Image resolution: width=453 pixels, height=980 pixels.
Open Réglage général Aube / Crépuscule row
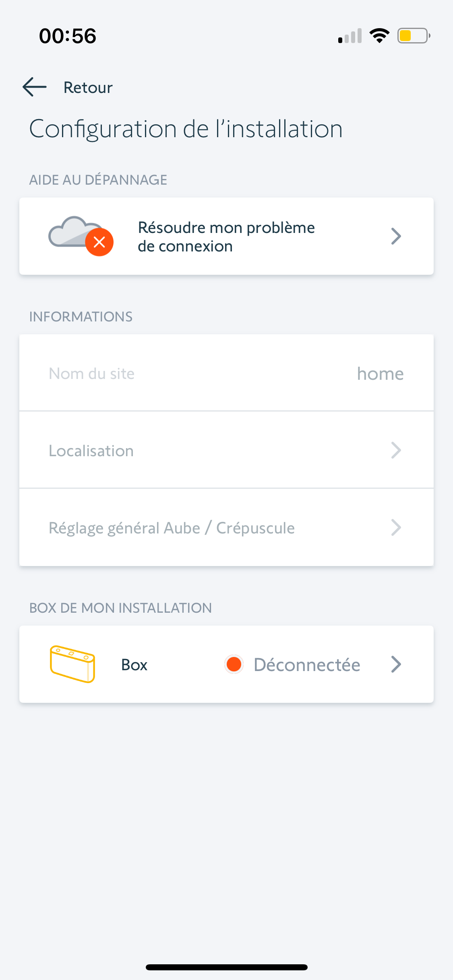pos(172,528)
